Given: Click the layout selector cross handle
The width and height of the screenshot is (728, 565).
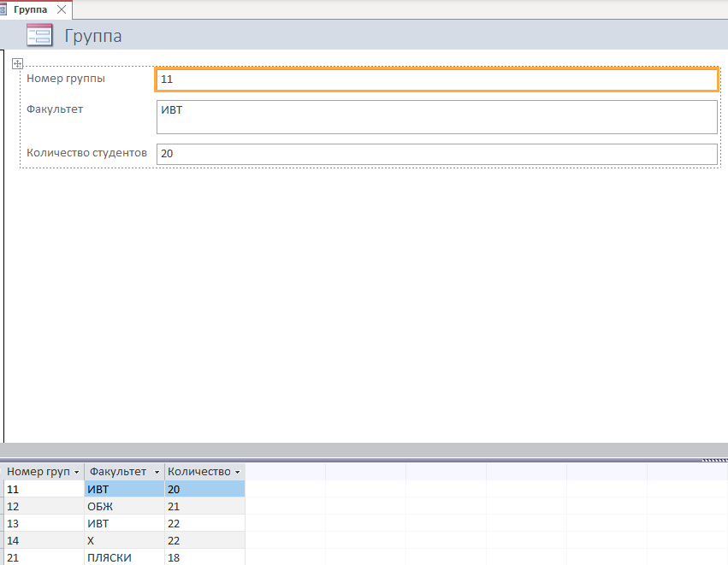Looking at the screenshot, I should click(x=17, y=63).
